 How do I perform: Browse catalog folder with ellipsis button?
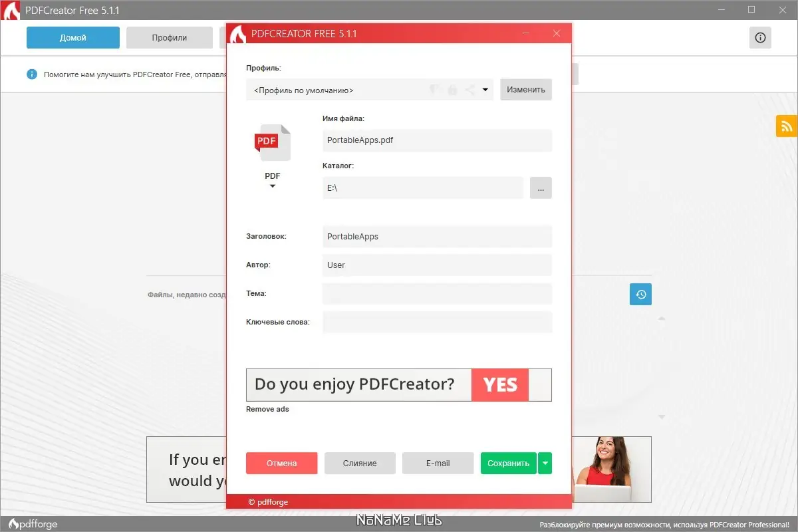[x=541, y=188]
